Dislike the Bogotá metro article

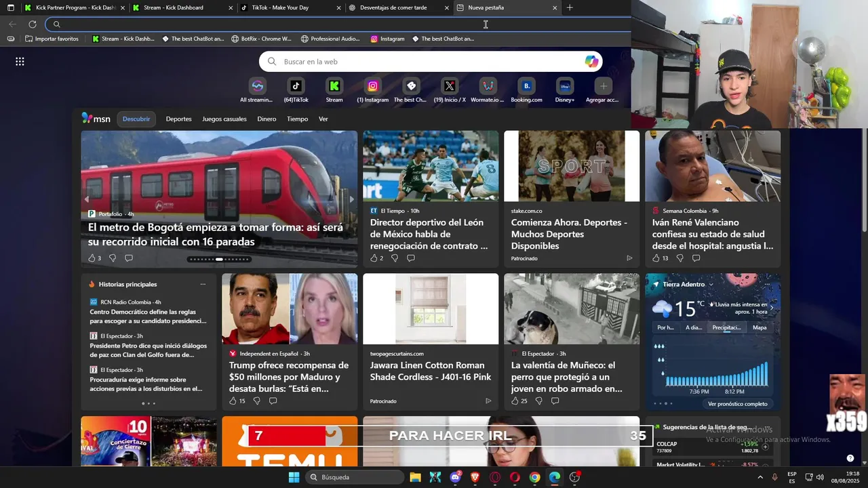point(113,258)
